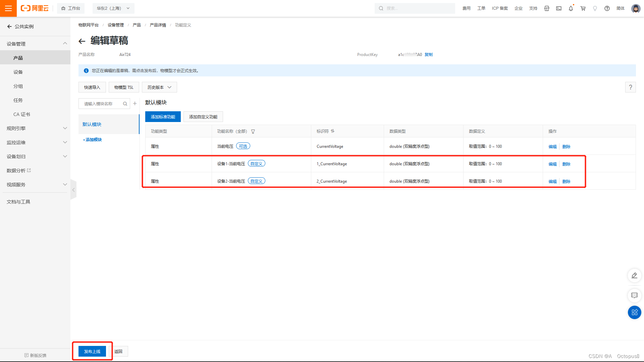644x362 pixels.
Task: Open the 支持 menu
Action: (533, 8)
